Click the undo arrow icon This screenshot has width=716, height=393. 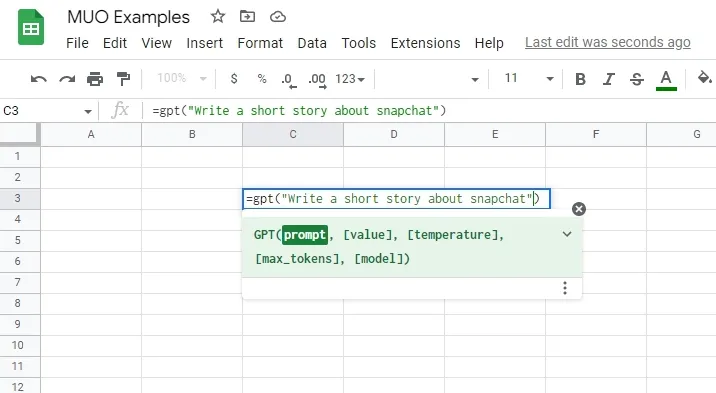tap(39, 79)
